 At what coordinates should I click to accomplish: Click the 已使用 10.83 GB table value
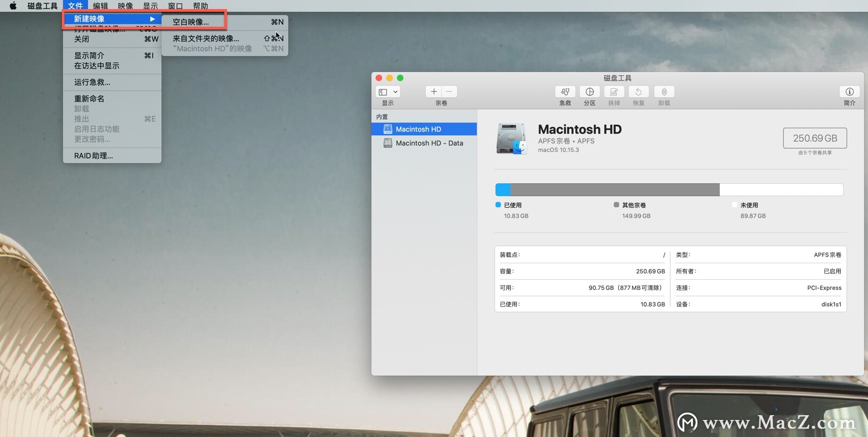[653, 304]
